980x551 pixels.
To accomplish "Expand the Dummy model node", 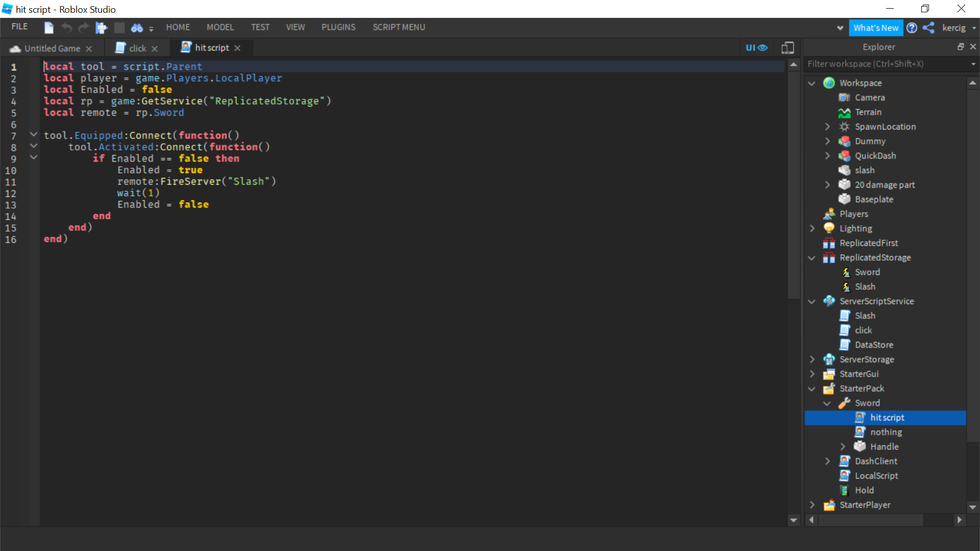I will (827, 141).
